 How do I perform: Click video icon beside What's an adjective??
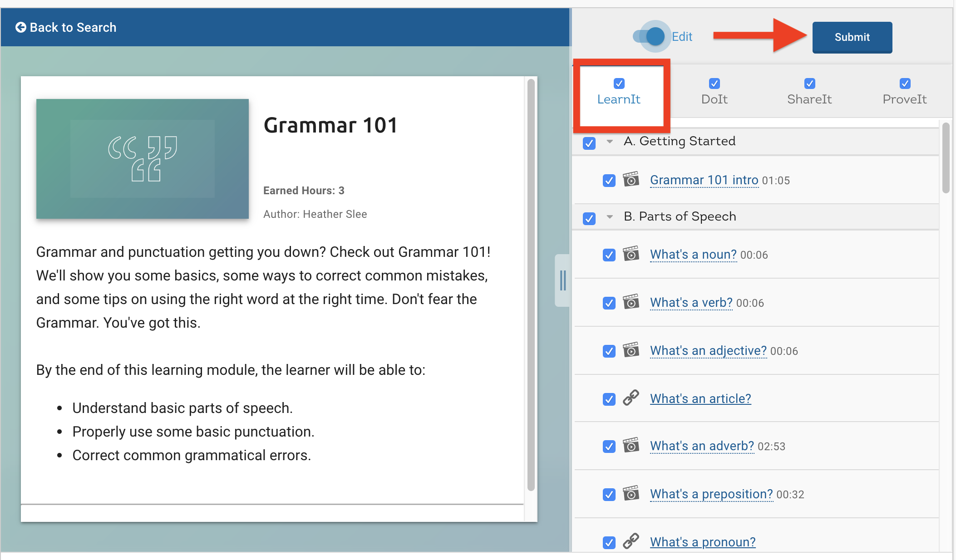[631, 350]
